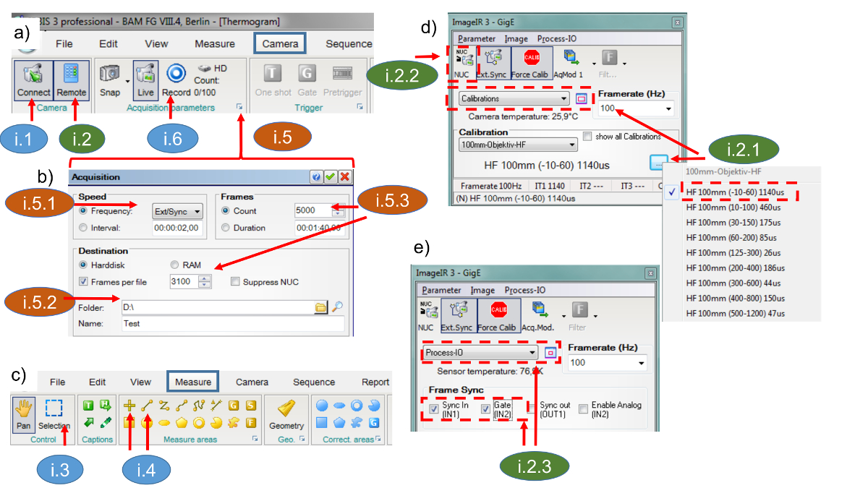
Task: Click AqMod 1 icon in ImageIR window
Action: click(x=571, y=59)
